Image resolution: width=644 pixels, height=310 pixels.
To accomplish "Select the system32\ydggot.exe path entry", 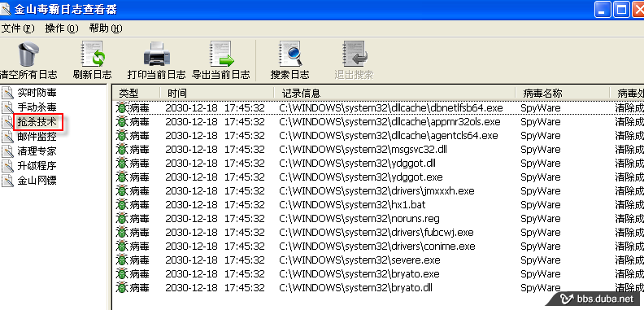I will (x=361, y=177).
